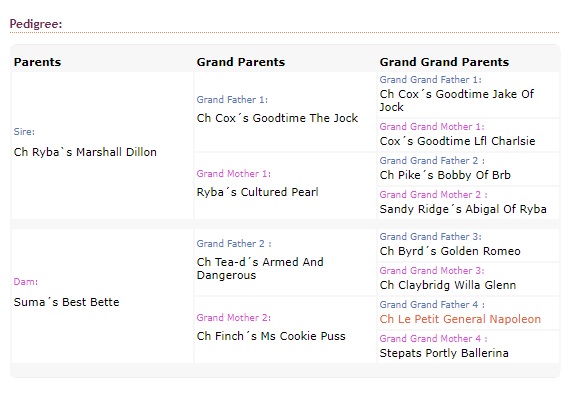This screenshot has width=571, height=393.
Task: Select Sandy Ridge´s Abigal Of Ryba
Action: (x=463, y=209)
